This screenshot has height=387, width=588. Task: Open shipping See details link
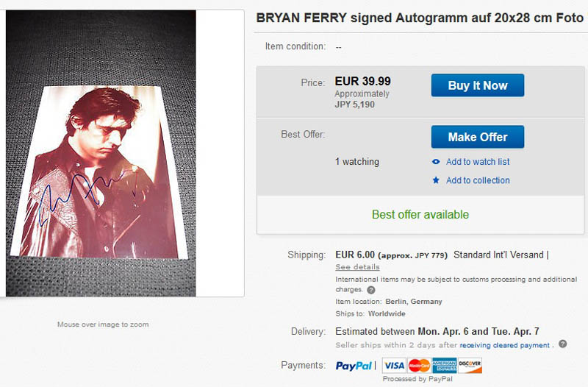(x=357, y=267)
